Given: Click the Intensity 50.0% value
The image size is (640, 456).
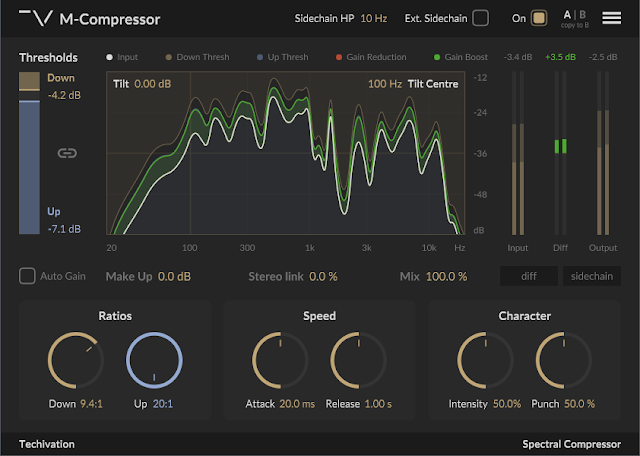Looking at the screenshot, I should [x=507, y=404].
